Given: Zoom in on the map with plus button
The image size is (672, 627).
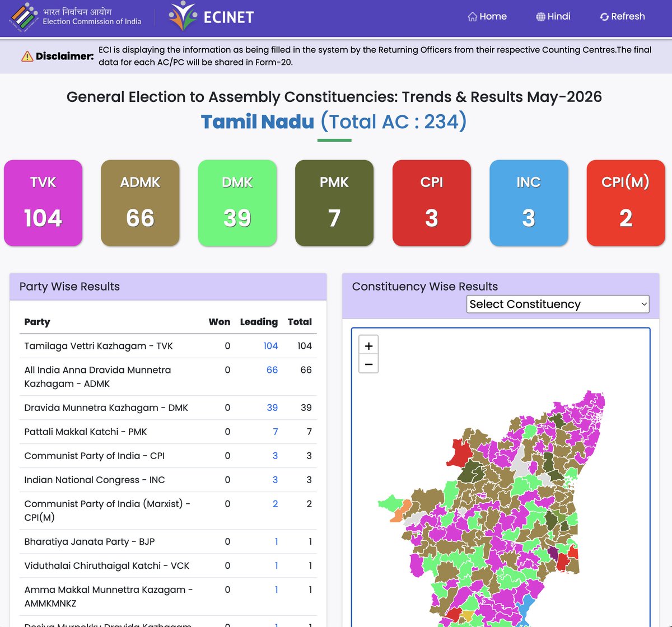Looking at the screenshot, I should tap(368, 345).
